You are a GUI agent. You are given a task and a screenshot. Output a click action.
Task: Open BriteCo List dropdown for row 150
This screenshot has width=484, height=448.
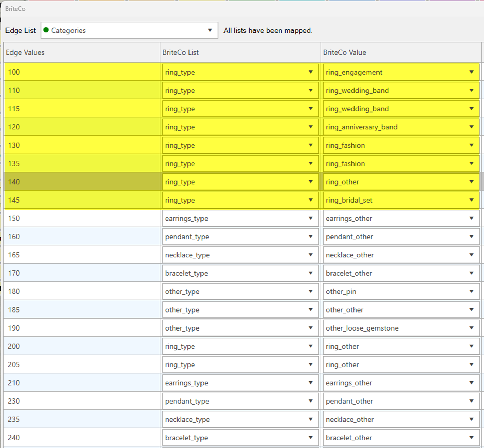[x=310, y=218]
